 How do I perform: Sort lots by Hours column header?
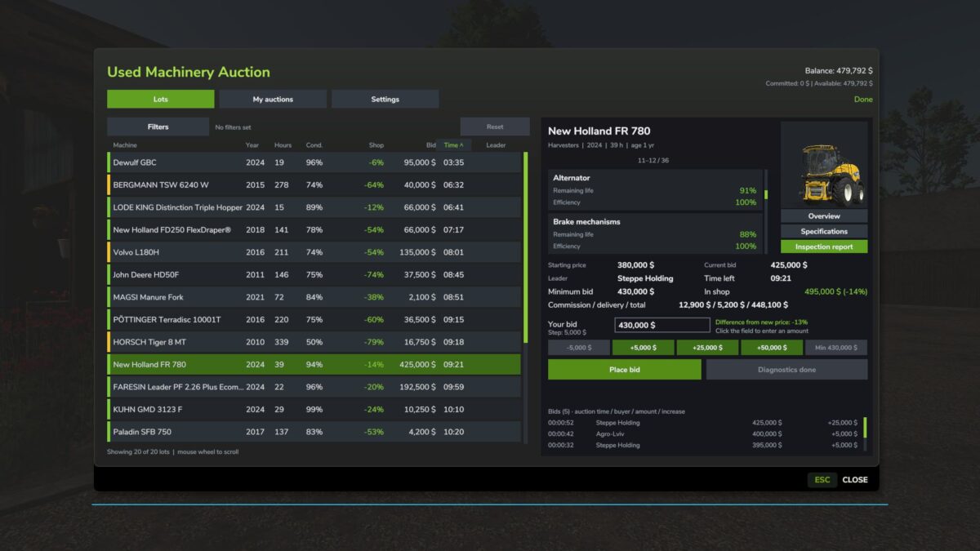pos(283,145)
